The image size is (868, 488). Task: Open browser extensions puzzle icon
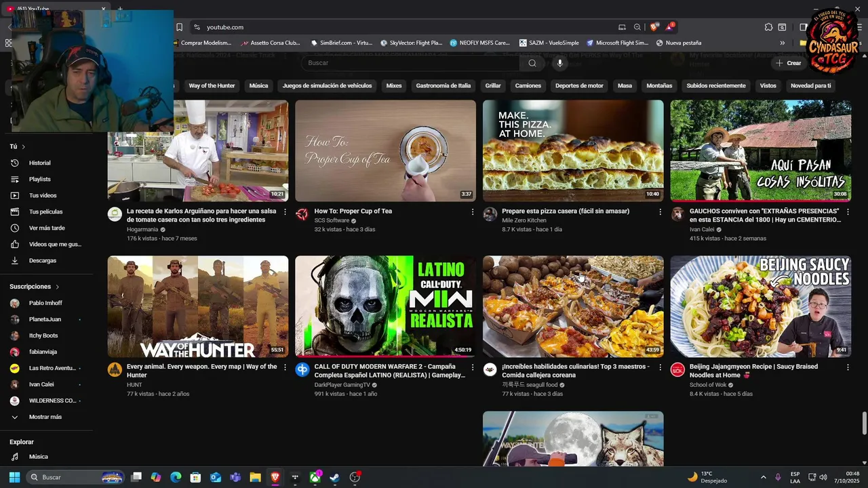[x=768, y=27]
